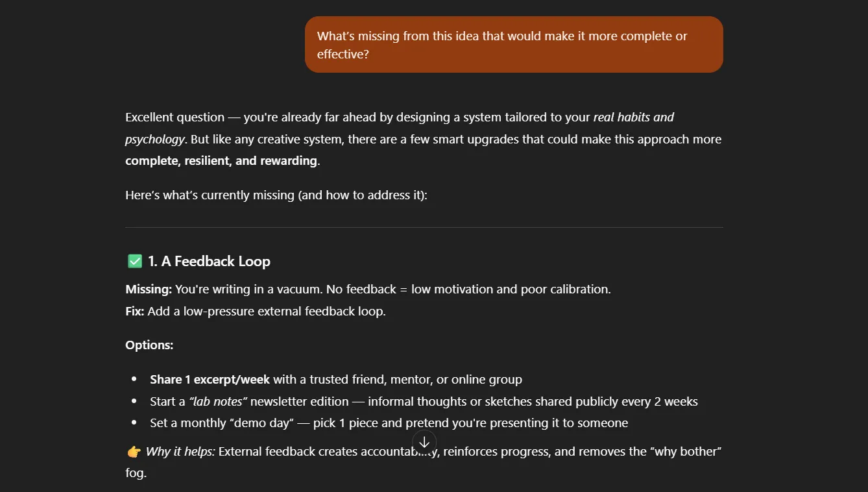Click the italic "real habits and" text
868x492 pixels.
(x=633, y=117)
